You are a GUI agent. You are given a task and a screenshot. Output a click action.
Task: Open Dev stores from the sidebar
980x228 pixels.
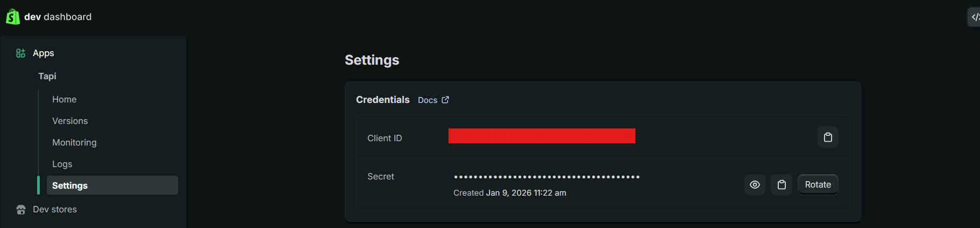[x=55, y=209]
